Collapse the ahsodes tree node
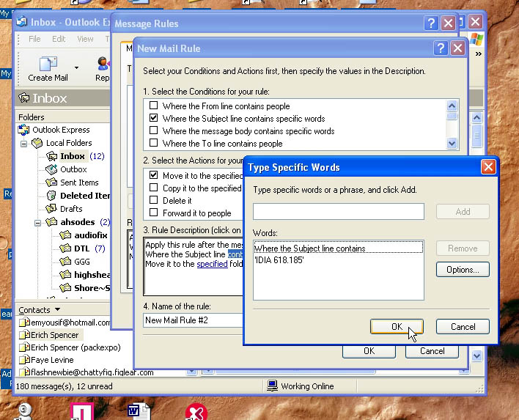The image size is (519, 420). coord(37,223)
